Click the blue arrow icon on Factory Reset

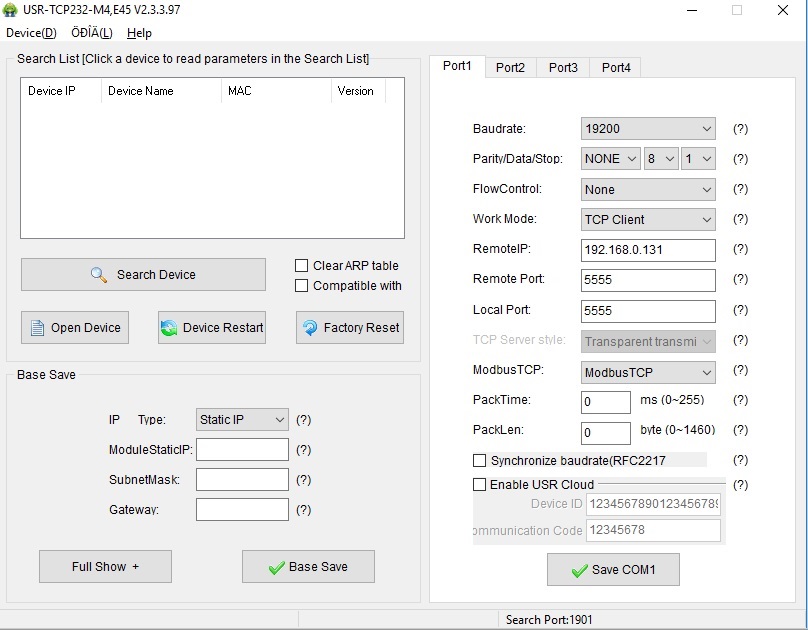(310, 328)
